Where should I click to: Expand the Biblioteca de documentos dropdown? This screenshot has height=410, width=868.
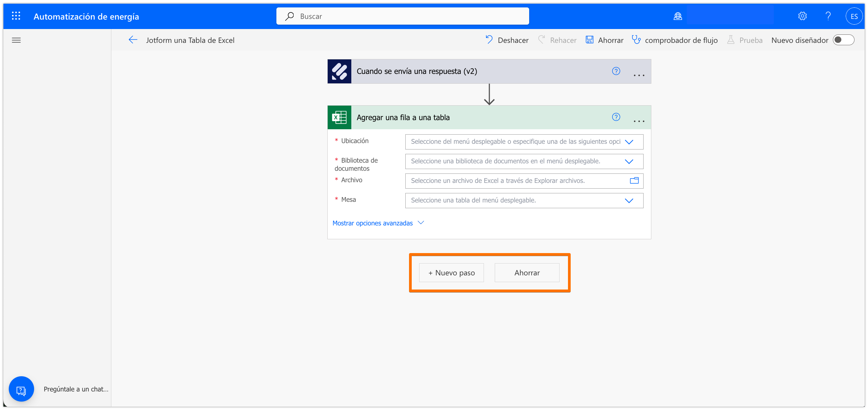629,162
